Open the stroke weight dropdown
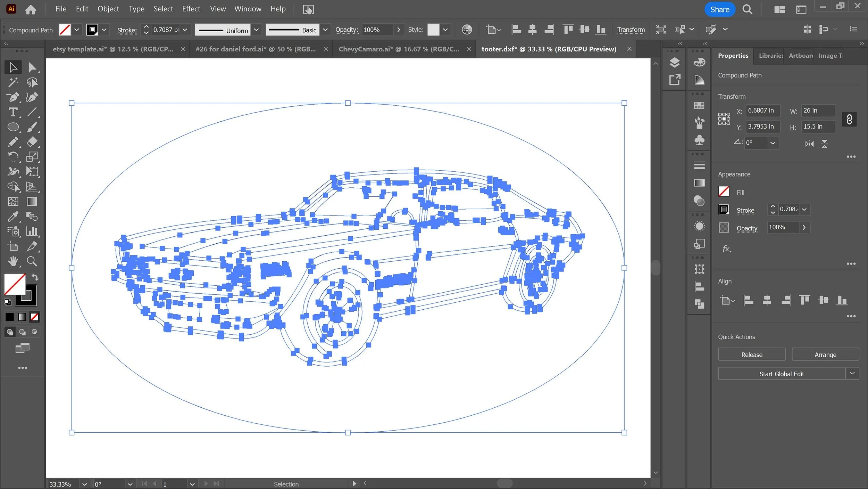The width and height of the screenshot is (868, 489). click(x=185, y=30)
